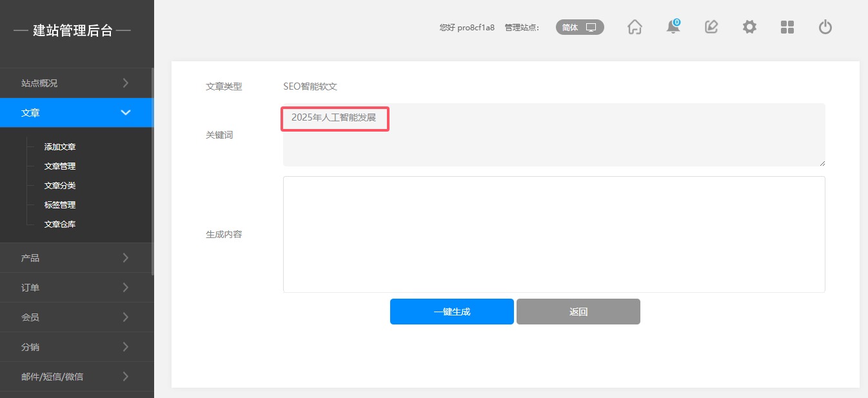Click the 管理站点 label
This screenshot has width=868, height=398.
tap(522, 28)
